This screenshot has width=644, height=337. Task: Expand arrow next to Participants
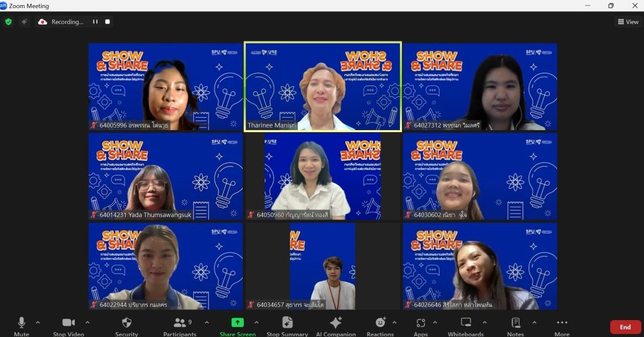(x=206, y=323)
